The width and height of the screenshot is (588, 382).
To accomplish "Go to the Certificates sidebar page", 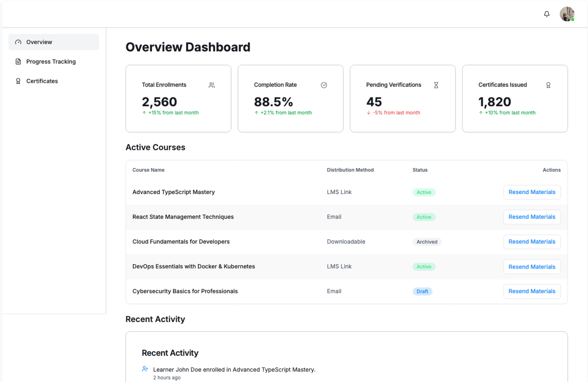I will click(x=42, y=81).
